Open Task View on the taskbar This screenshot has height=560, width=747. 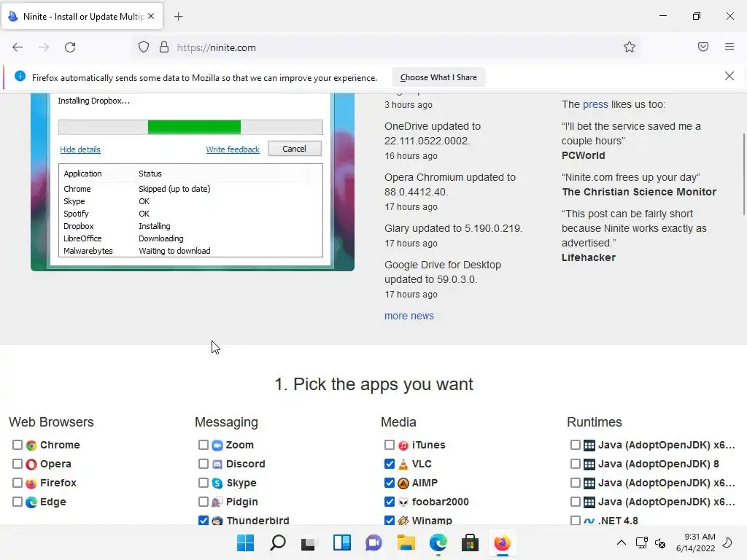tap(309, 542)
